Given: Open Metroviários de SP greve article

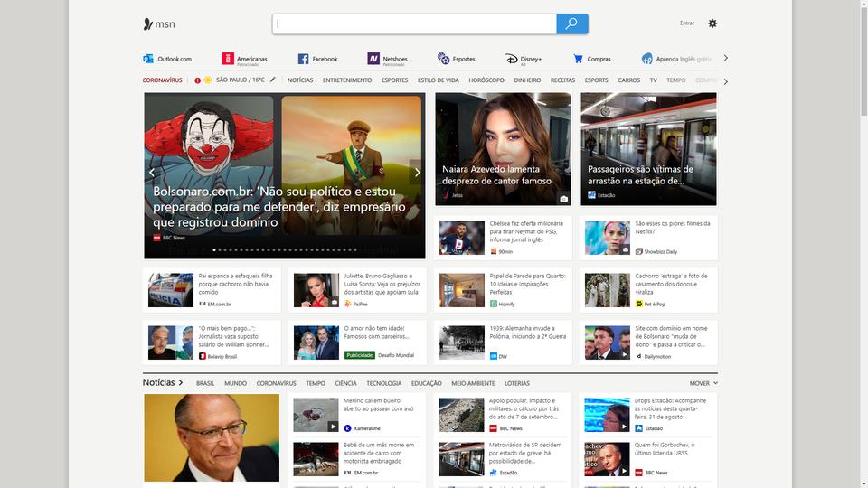Looking at the screenshot, I should tap(524, 453).
